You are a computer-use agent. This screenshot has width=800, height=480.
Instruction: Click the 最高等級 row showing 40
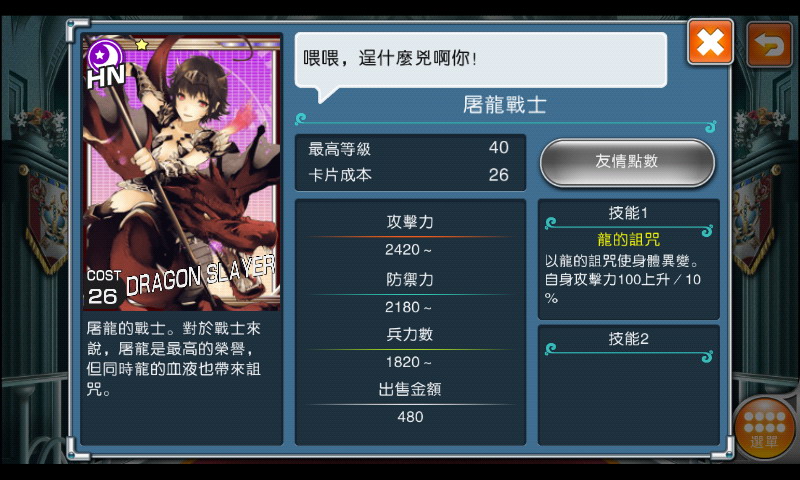click(x=409, y=148)
